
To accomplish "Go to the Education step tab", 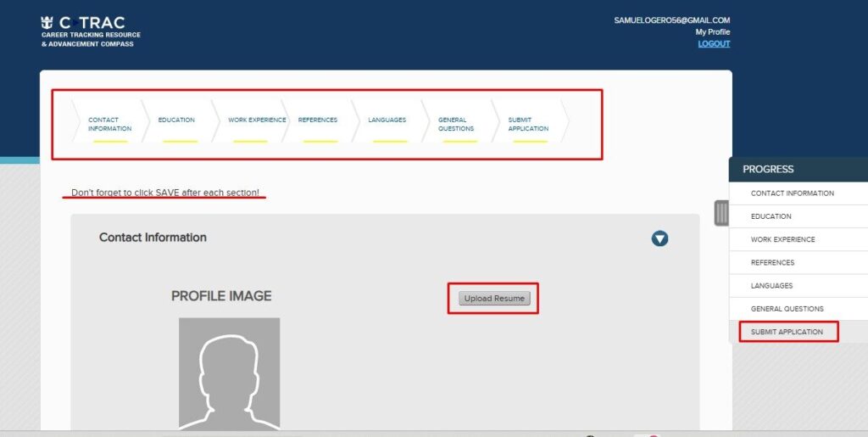I will [176, 120].
